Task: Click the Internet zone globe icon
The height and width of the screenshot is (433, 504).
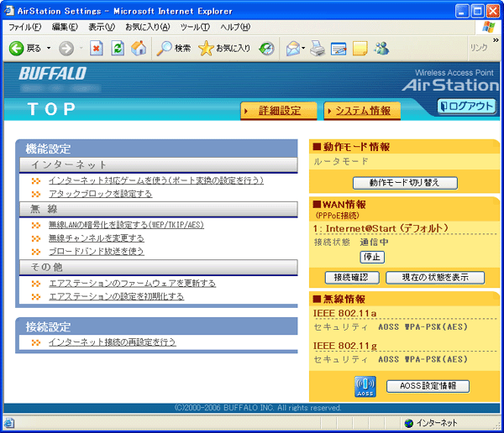Action: click(409, 423)
